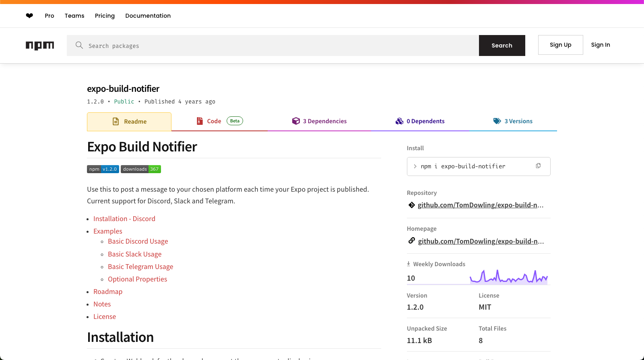Open the Basic Slack Usage link
644x360 pixels.
(135, 254)
